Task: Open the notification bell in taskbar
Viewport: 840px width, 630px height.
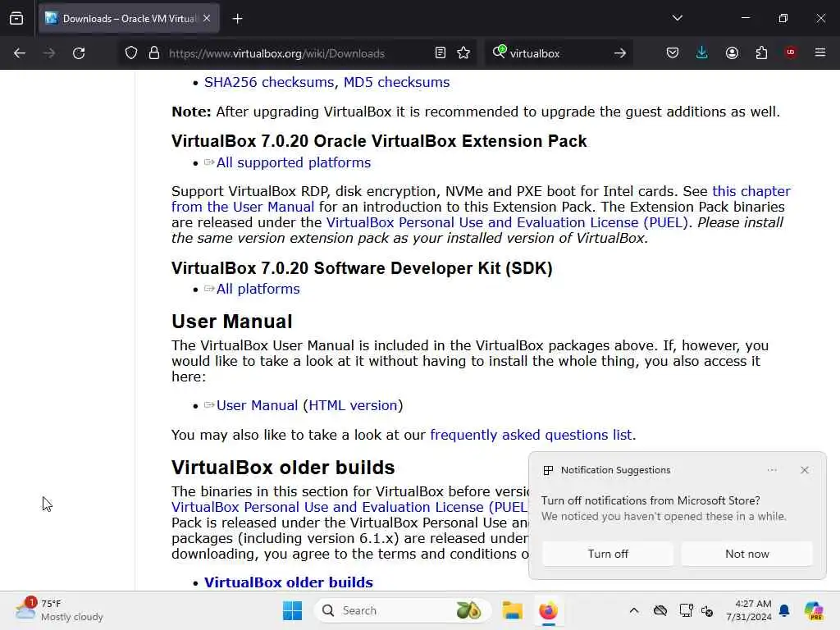Action: [x=784, y=610]
